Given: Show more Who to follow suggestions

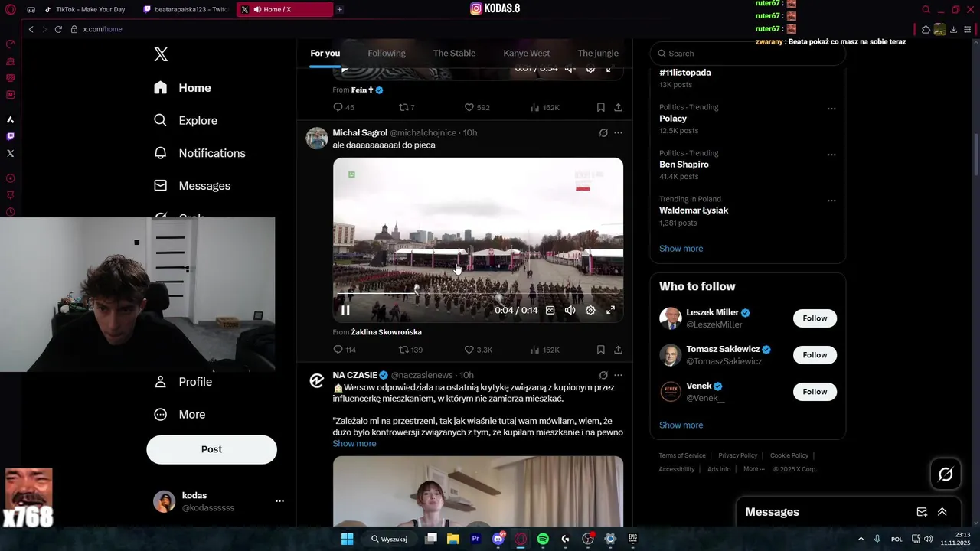Looking at the screenshot, I should pos(681,425).
